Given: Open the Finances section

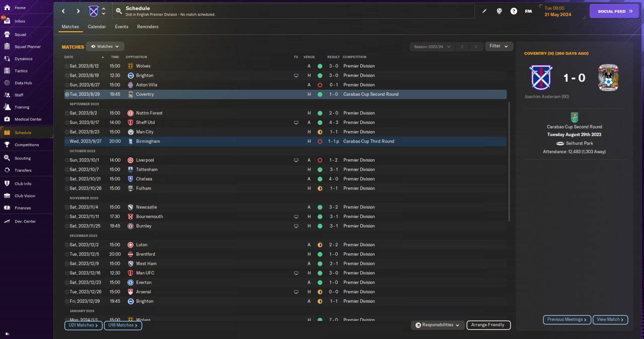Looking at the screenshot, I should point(23,208).
